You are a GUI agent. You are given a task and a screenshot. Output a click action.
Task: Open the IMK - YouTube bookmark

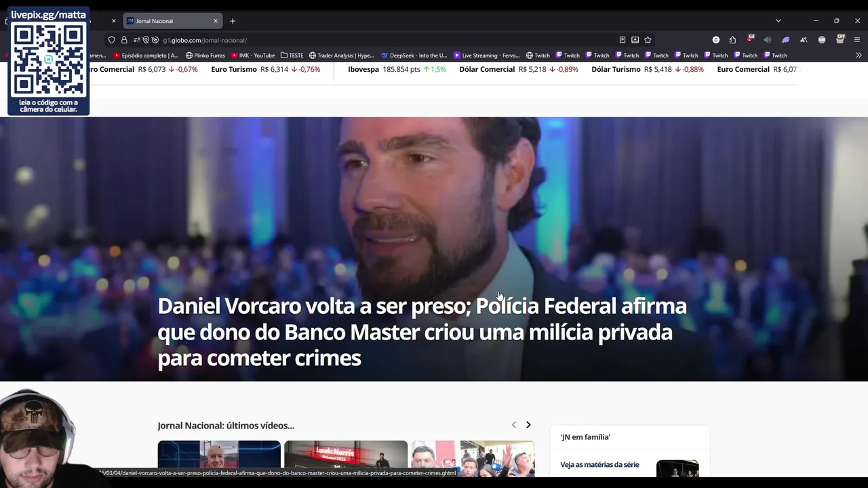[253, 56]
